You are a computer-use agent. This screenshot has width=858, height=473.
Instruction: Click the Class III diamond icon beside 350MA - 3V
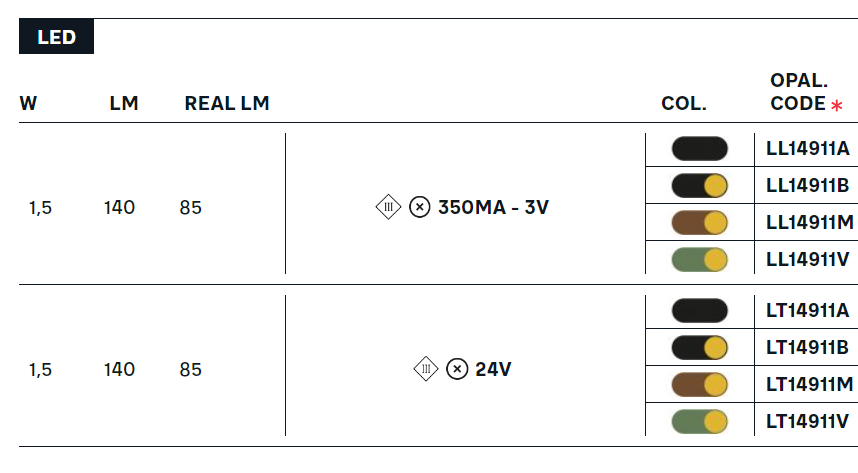coord(389,207)
